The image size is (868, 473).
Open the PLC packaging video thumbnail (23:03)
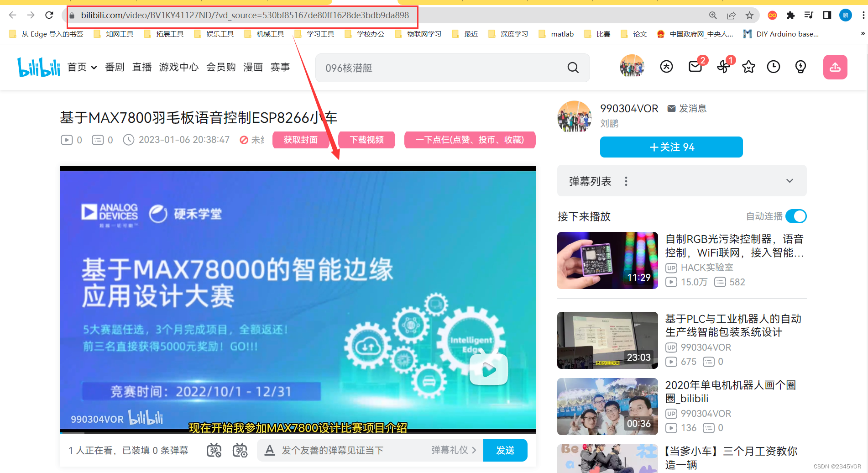[x=607, y=340]
